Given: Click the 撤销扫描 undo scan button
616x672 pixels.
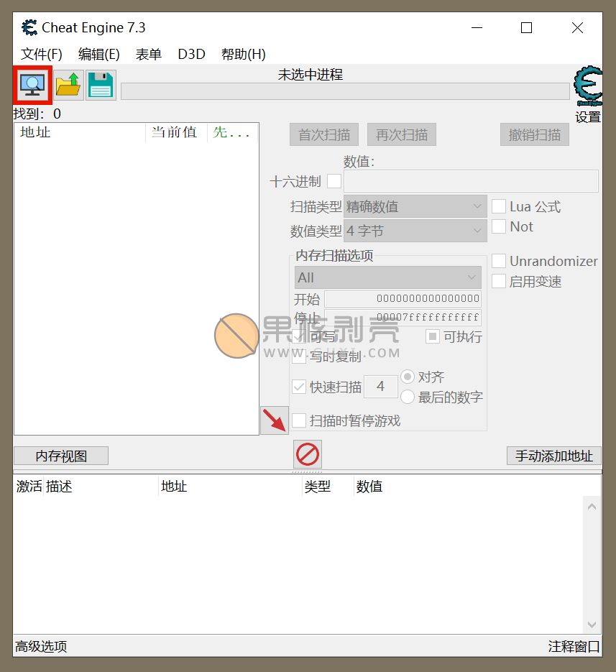Looking at the screenshot, I should [x=535, y=134].
